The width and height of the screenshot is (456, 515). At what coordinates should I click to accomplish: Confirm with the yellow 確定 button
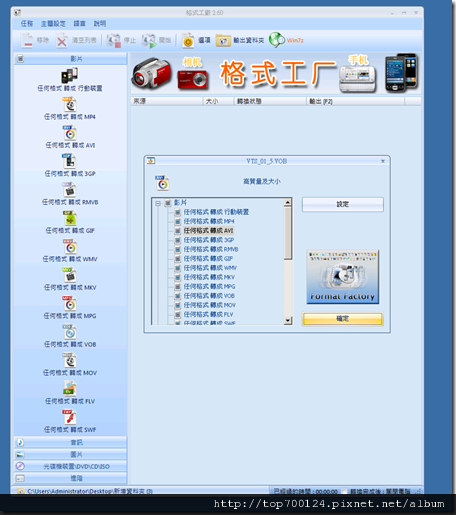pos(343,319)
